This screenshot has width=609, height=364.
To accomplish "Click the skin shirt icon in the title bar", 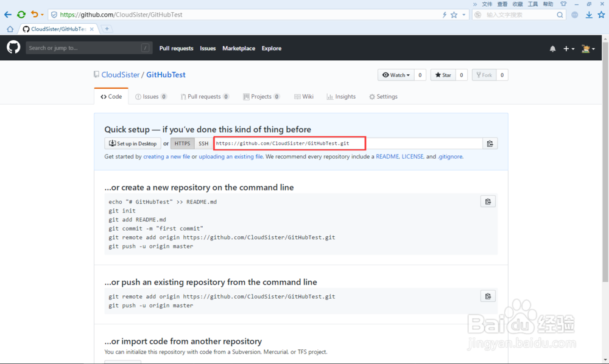I will (x=563, y=4).
